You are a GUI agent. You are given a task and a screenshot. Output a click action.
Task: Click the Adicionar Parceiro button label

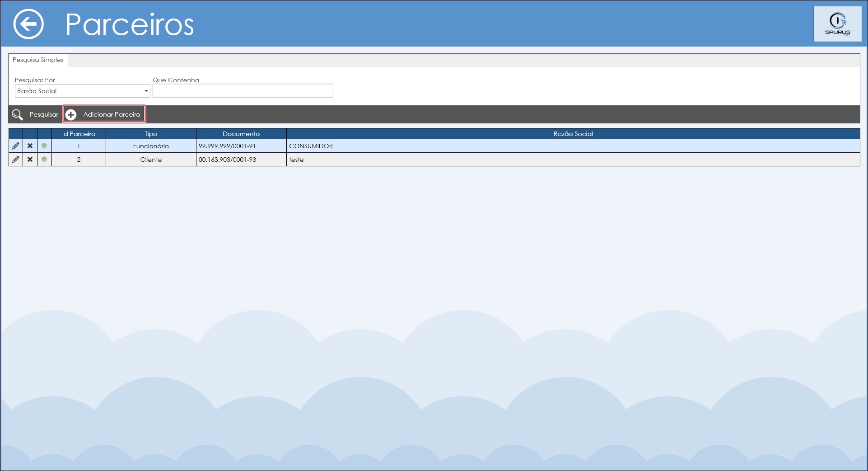coord(112,114)
